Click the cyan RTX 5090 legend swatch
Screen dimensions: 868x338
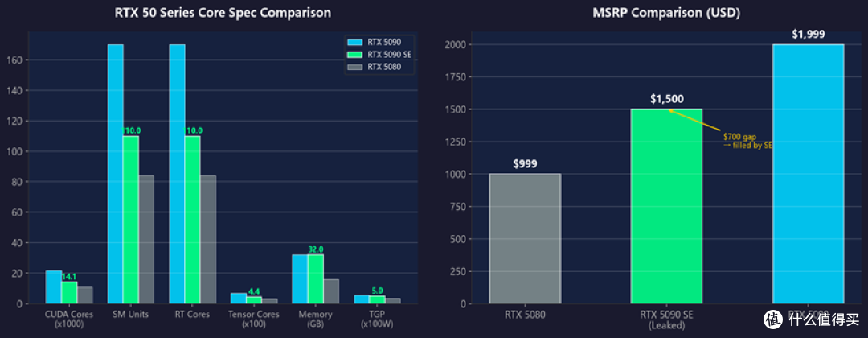[x=354, y=42]
